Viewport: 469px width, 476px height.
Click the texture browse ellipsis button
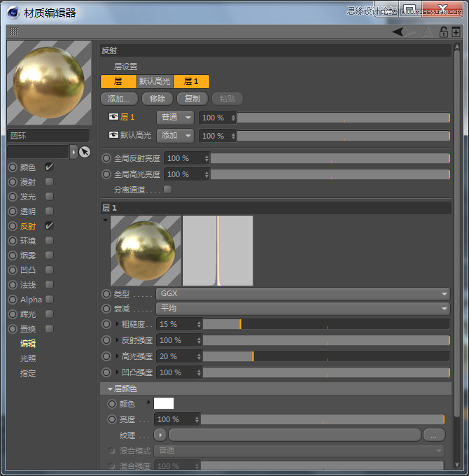click(434, 435)
